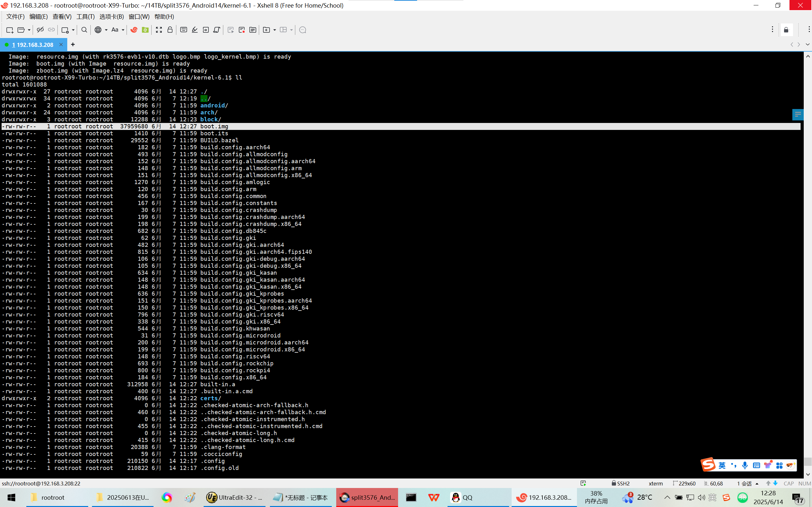Open the 工具(T) menu
Image resolution: width=812 pixels, height=507 pixels.
(85, 16)
